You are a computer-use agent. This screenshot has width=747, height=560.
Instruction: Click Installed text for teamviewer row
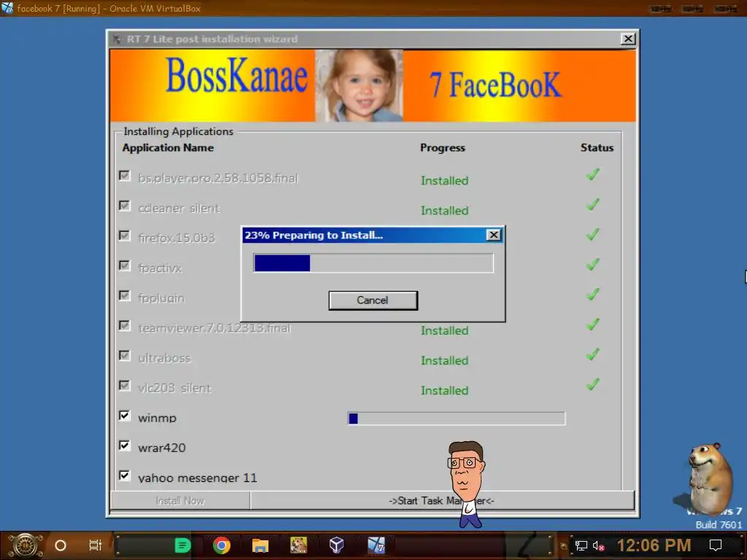coord(444,330)
